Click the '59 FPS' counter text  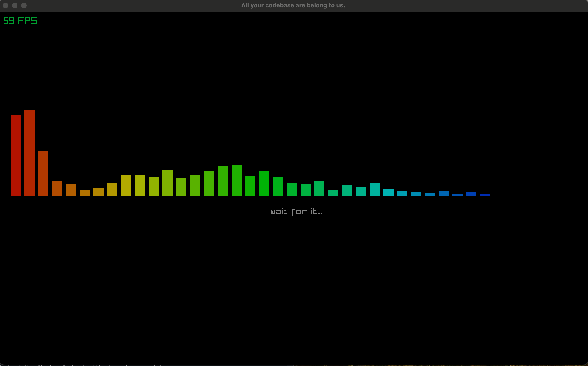click(x=20, y=21)
